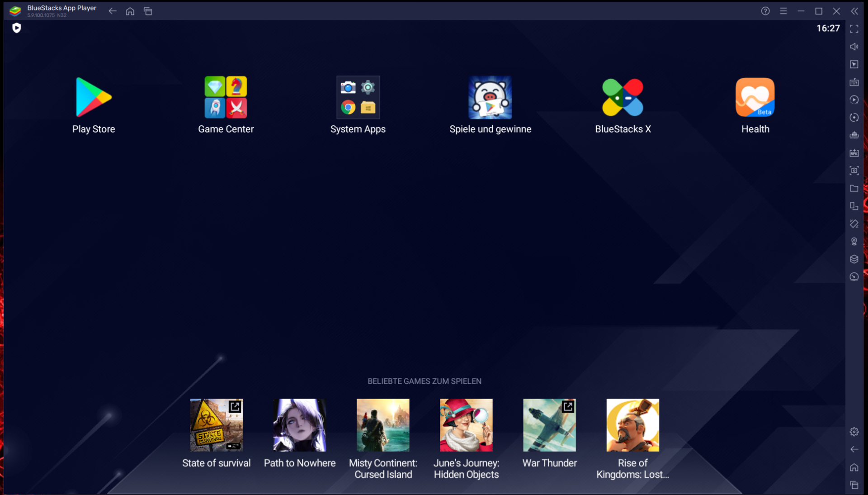Open the hamburger menu in the title bar

(783, 11)
